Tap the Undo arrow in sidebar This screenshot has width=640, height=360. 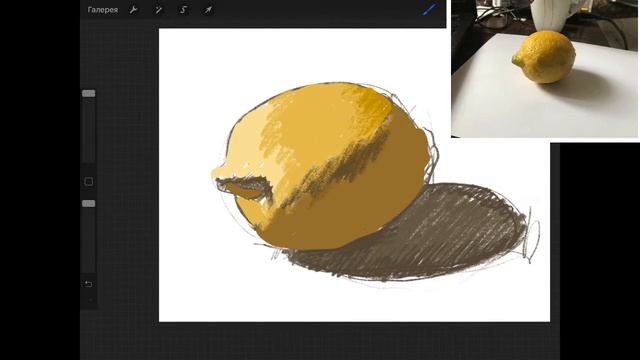click(89, 284)
